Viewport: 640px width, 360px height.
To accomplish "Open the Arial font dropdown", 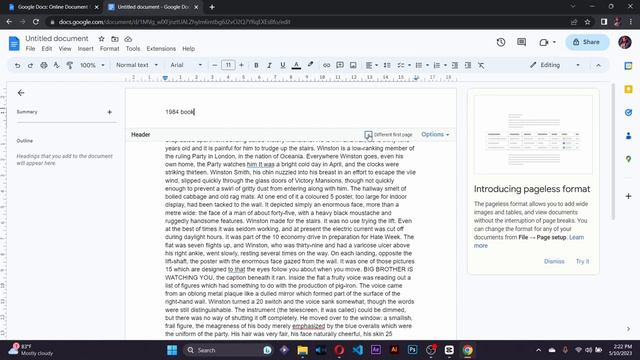I will point(186,65).
